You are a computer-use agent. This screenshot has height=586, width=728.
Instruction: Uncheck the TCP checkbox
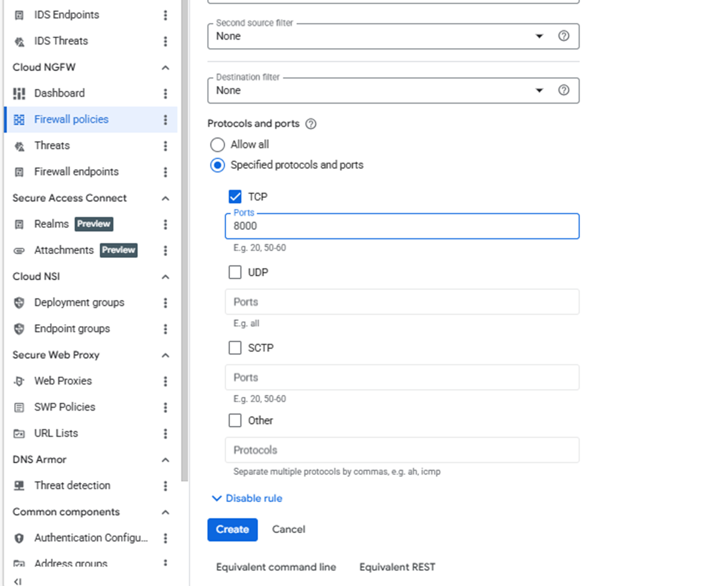click(235, 196)
